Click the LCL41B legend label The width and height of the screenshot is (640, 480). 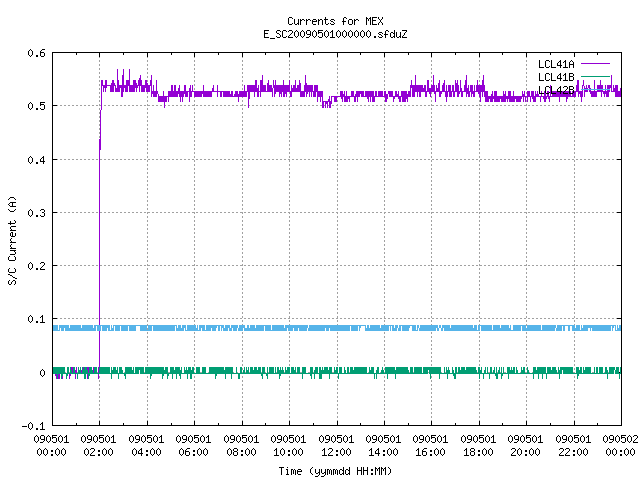[x=556, y=77]
